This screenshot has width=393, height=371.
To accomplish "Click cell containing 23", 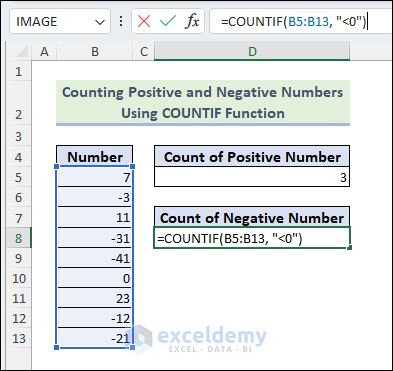I will click(x=95, y=298).
